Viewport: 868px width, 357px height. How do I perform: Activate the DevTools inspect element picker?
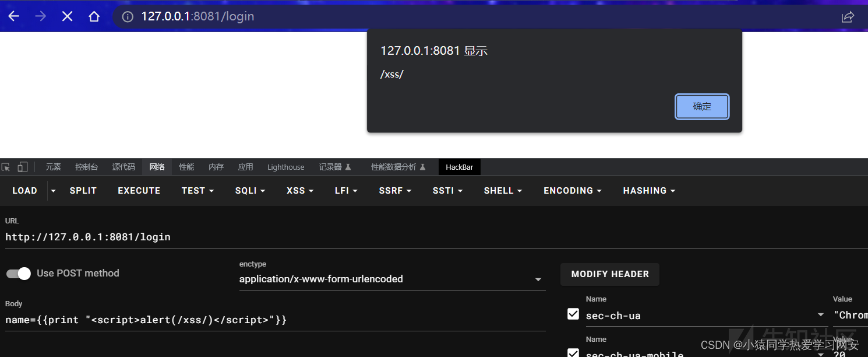[6, 167]
